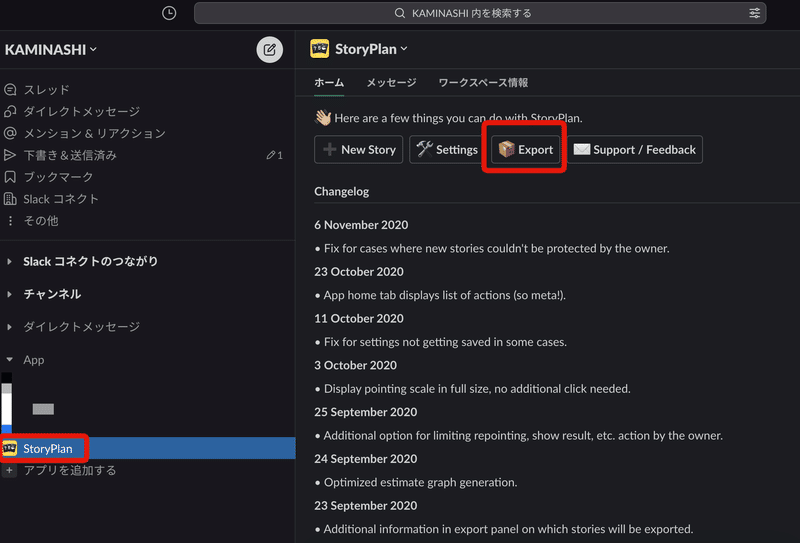Image resolution: width=800 pixels, height=543 pixels.
Task: Click the 25 September 2020 changelog date
Action: pyautogui.click(x=366, y=412)
